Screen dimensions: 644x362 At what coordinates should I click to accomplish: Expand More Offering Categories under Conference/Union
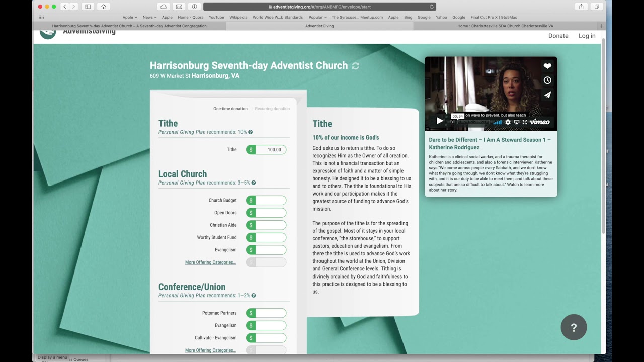[x=210, y=350]
